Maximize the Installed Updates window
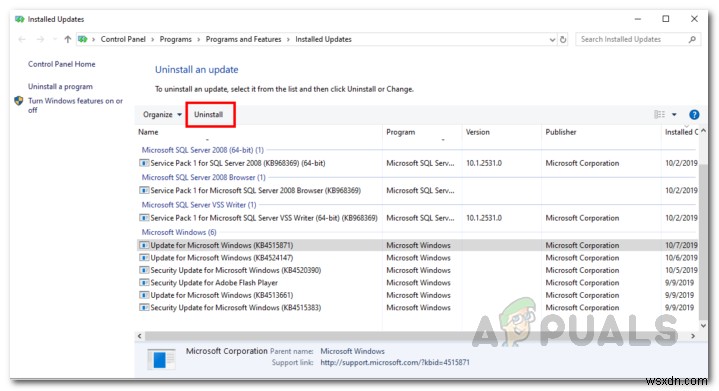 click(665, 19)
